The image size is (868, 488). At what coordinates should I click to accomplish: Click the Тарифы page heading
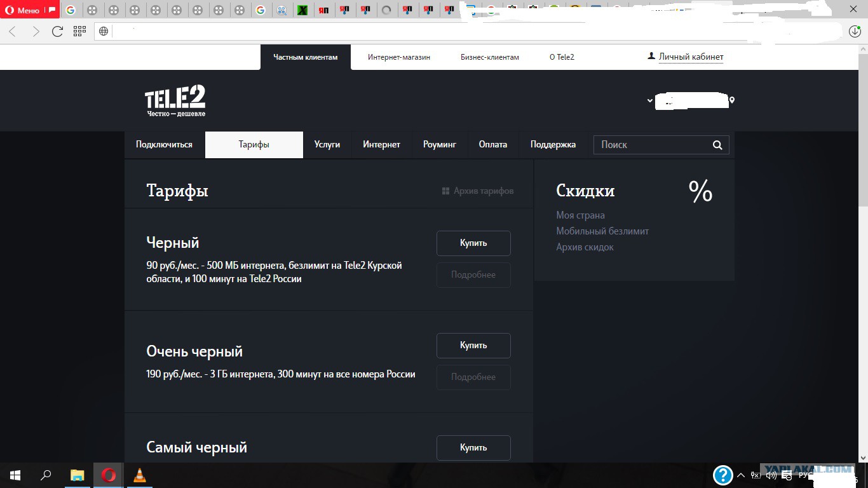coord(177,191)
